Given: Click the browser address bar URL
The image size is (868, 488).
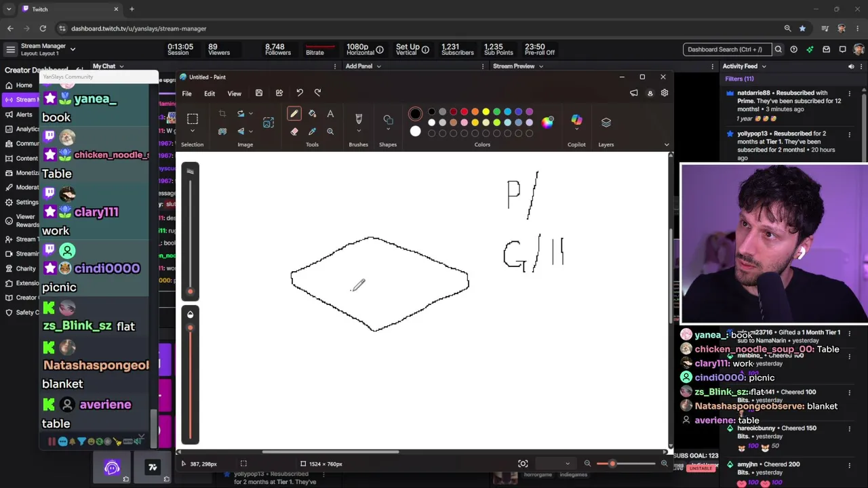Looking at the screenshot, I should 138,28.
